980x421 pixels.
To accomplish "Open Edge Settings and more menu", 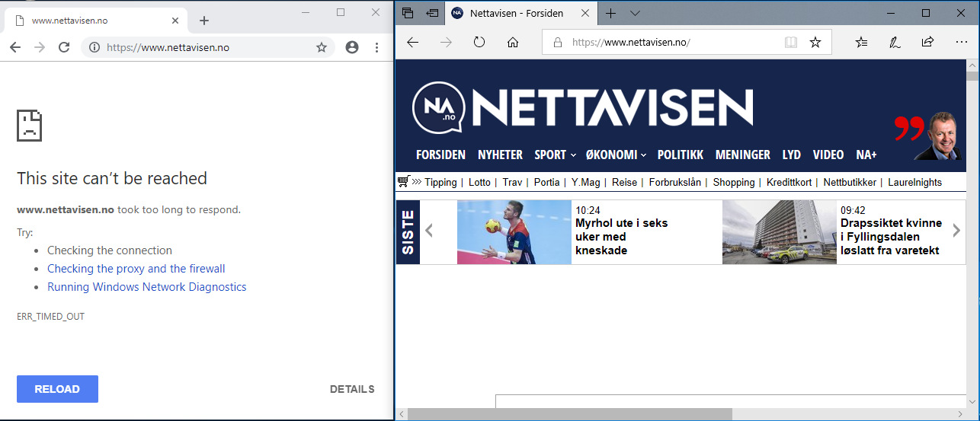I will click(x=961, y=43).
